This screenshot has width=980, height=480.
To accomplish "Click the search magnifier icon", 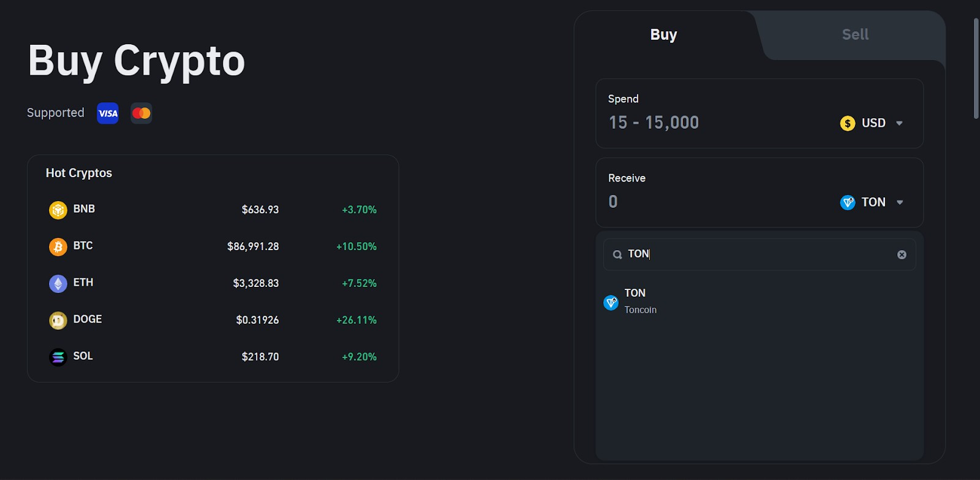I will click(617, 254).
